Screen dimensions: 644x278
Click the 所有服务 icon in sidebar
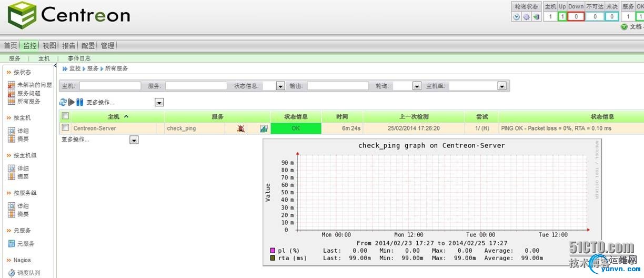pyautogui.click(x=12, y=101)
